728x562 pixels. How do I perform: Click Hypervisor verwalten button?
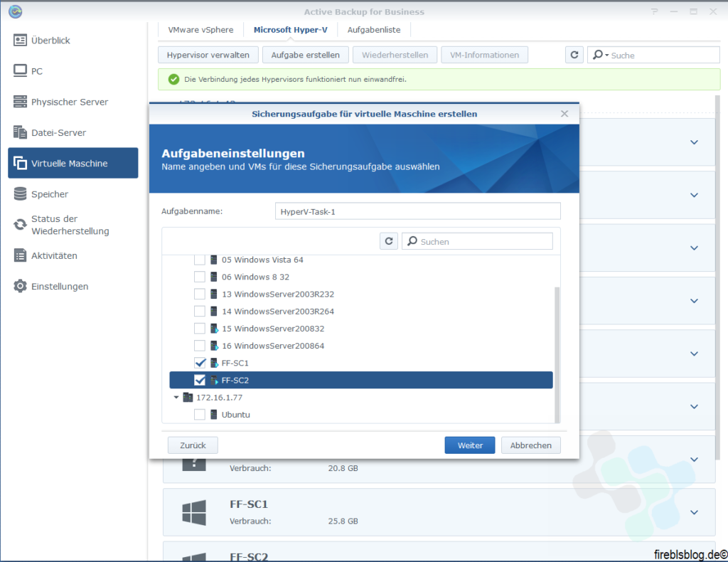(x=208, y=55)
